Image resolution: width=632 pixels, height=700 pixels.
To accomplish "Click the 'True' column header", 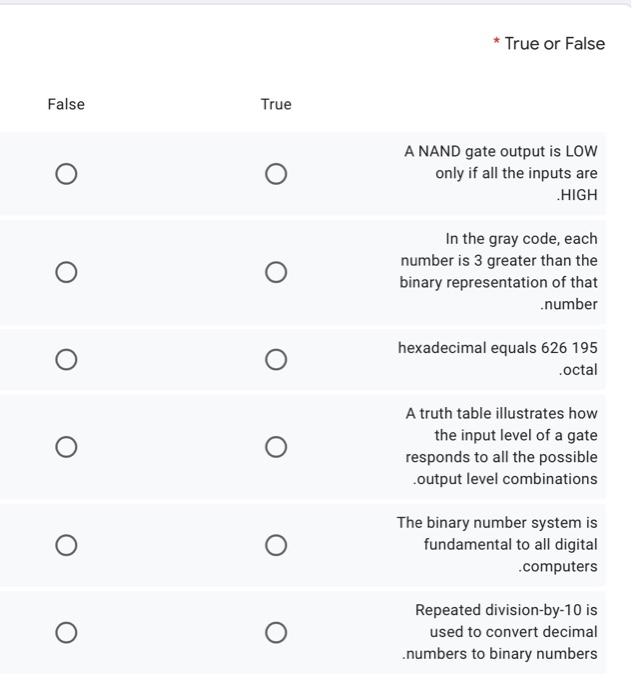I will [276, 104].
